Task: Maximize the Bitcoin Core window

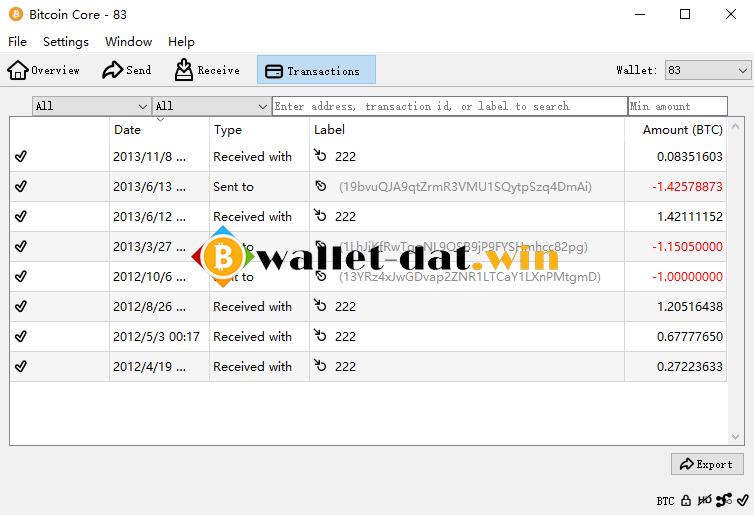Action: [685, 14]
